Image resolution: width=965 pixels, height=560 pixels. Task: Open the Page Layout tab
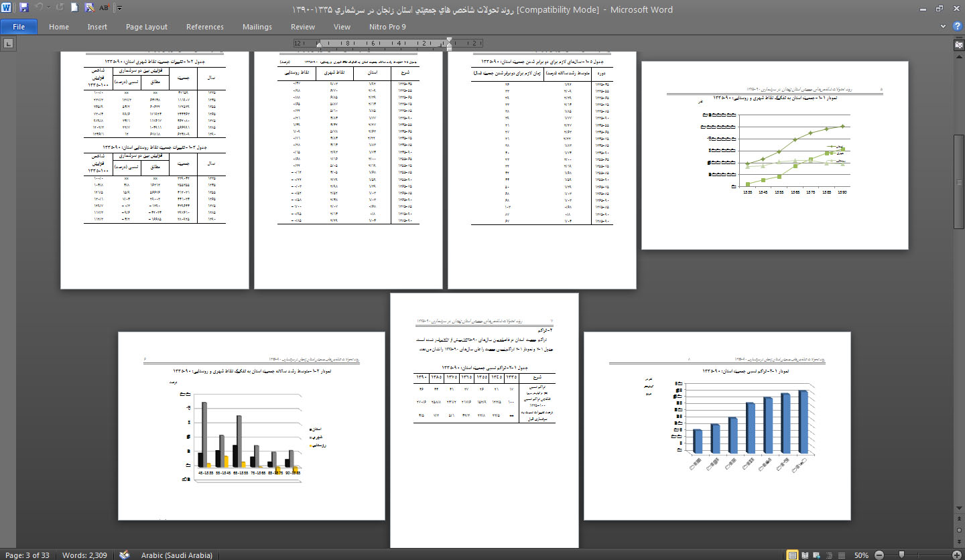click(x=146, y=27)
